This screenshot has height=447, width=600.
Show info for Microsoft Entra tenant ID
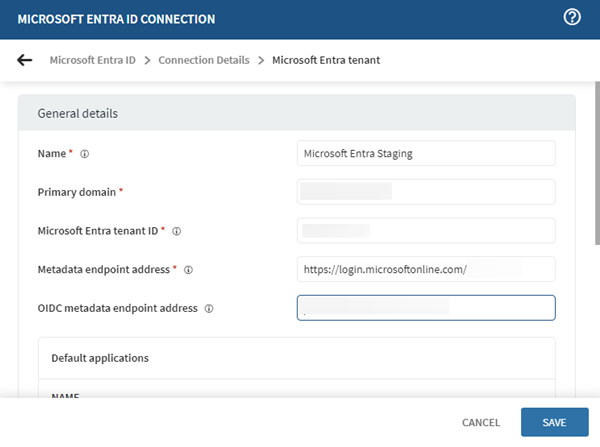click(176, 231)
